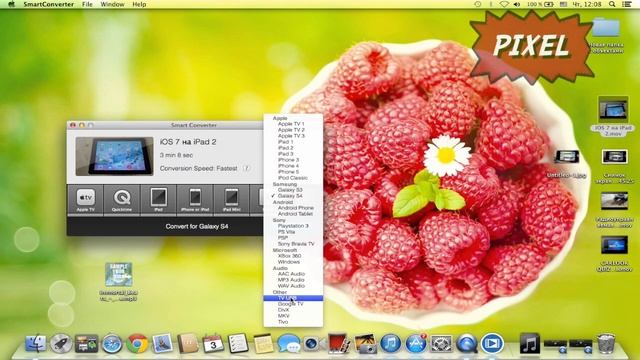Viewport: 640px width, 360px height.
Task: Choose DivX preset
Action: point(283,310)
